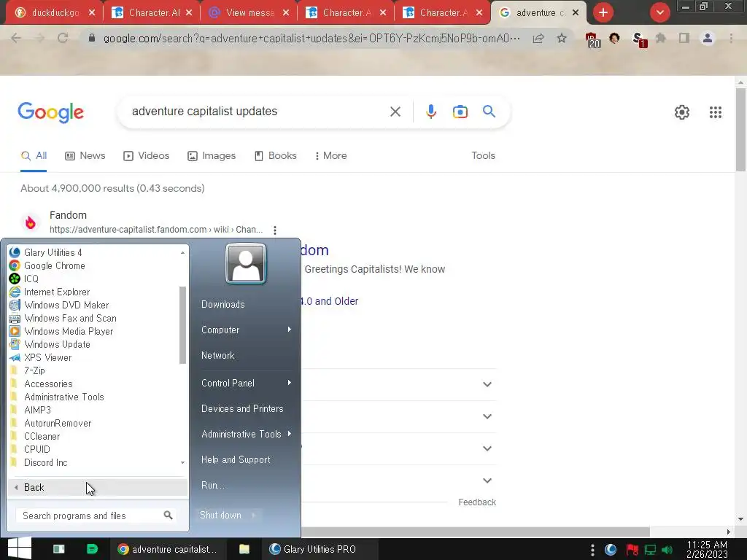The height and width of the screenshot is (560, 747).
Task: Expand Administrative Tools folder in programs list
Action: coord(64,397)
